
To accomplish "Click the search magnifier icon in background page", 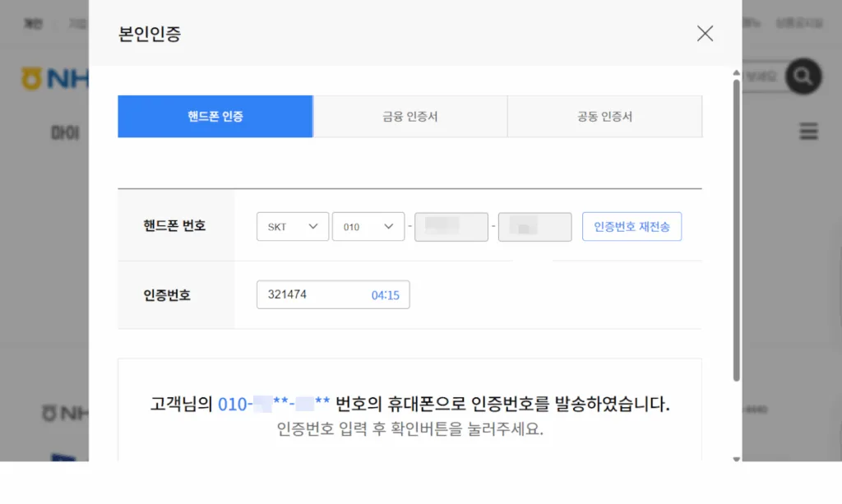I will click(803, 76).
